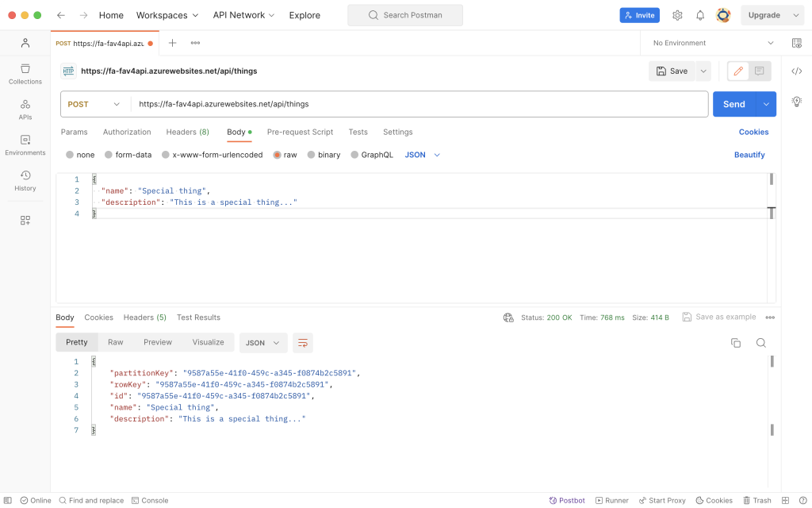Open the History sidebar panel
The width and height of the screenshot is (812, 508).
click(25, 180)
